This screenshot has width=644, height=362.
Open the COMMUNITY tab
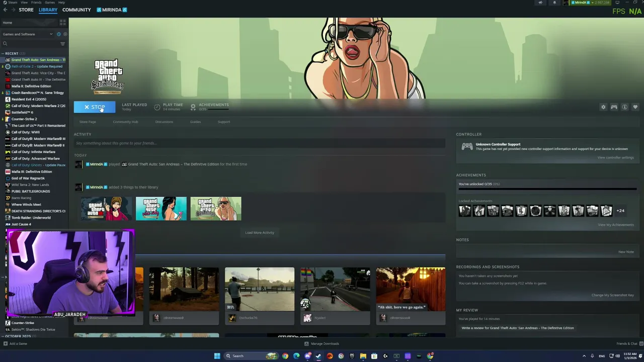click(76, 10)
